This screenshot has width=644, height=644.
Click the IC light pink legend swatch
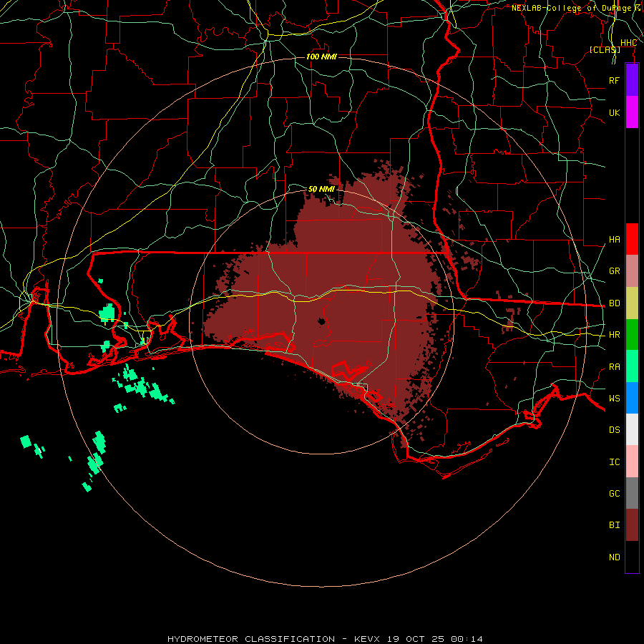[632, 462]
